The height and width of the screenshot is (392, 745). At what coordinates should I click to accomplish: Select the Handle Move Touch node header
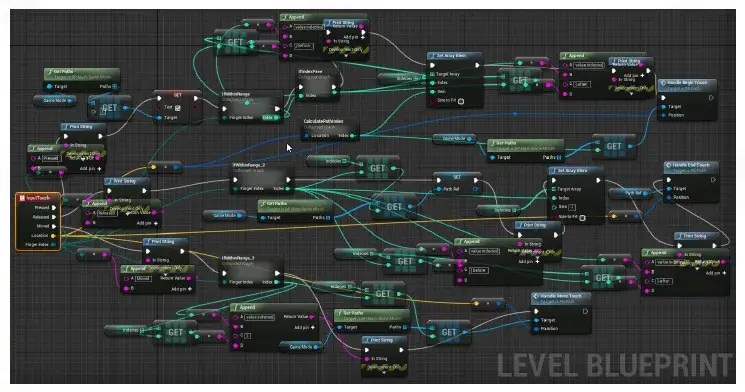(x=561, y=297)
